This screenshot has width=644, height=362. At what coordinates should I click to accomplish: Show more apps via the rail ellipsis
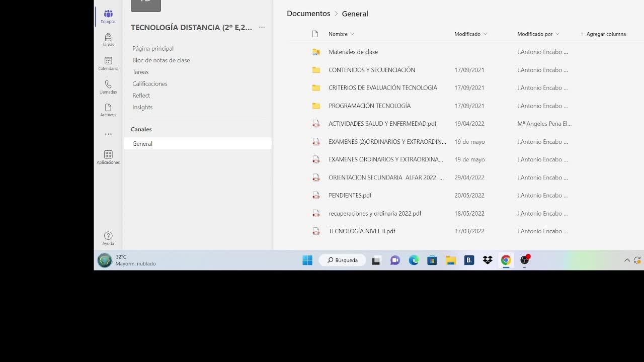tap(108, 134)
